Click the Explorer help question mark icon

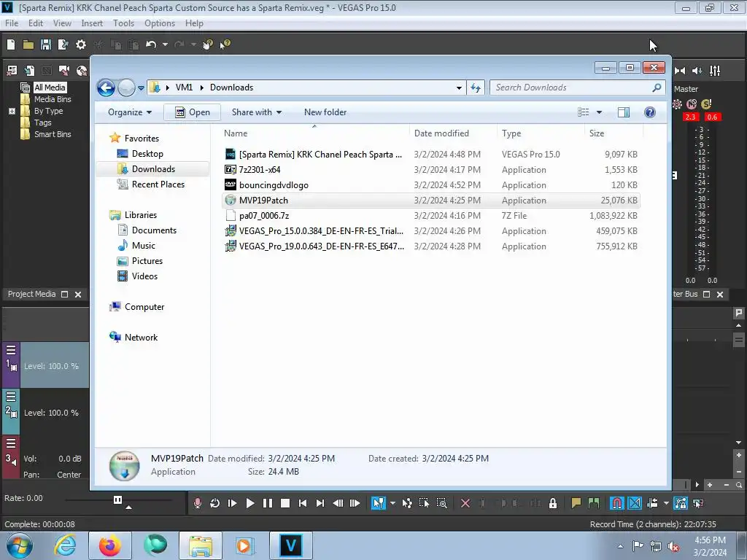click(x=650, y=112)
